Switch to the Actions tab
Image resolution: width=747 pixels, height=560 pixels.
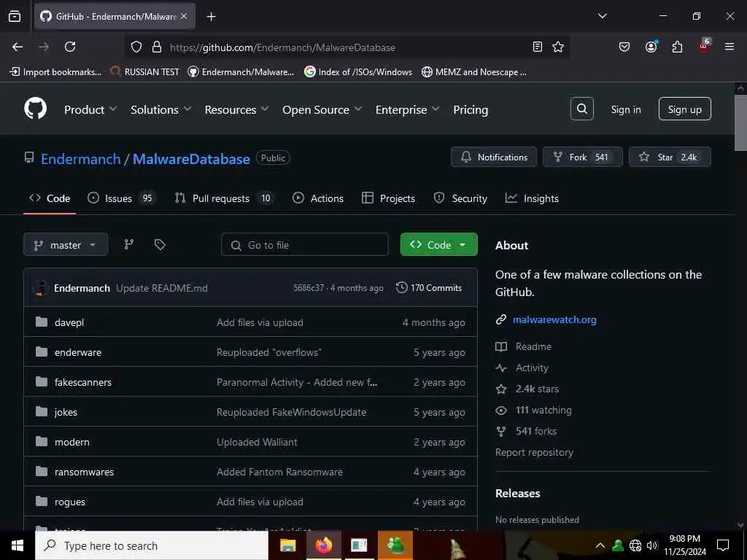(x=318, y=198)
